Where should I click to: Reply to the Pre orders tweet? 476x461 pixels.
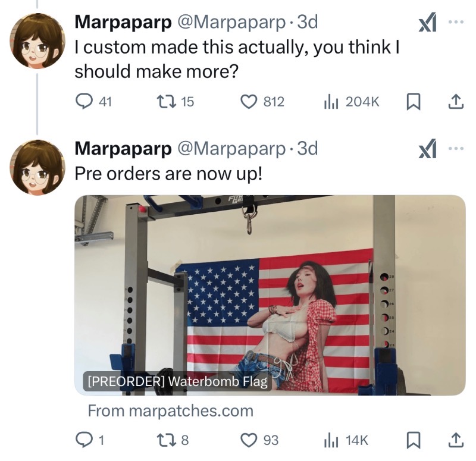pyautogui.click(x=90, y=440)
